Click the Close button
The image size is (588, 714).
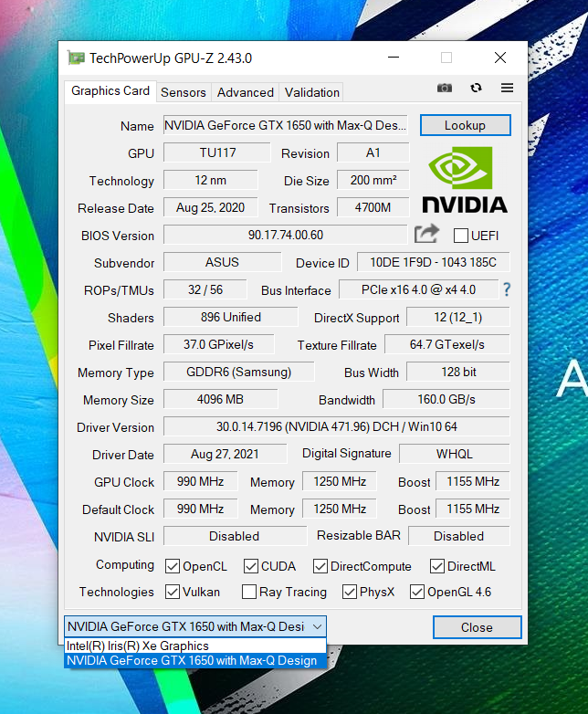pyautogui.click(x=477, y=627)
